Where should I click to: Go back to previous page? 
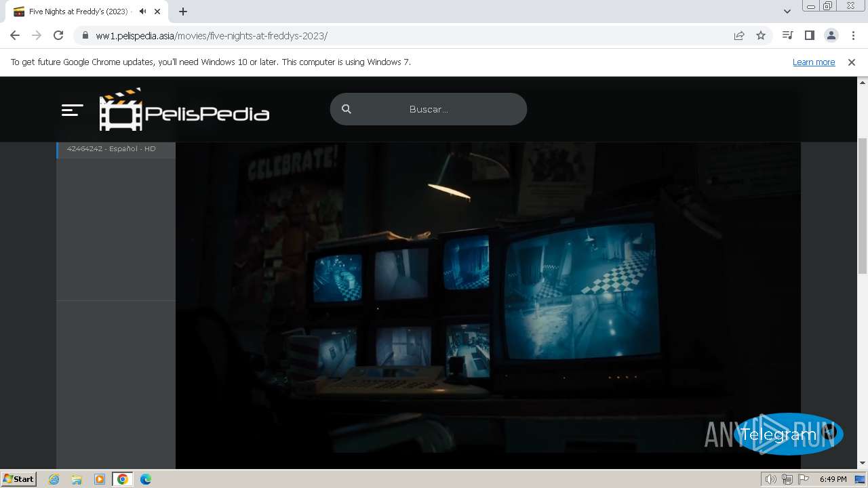tap(15, 36)
